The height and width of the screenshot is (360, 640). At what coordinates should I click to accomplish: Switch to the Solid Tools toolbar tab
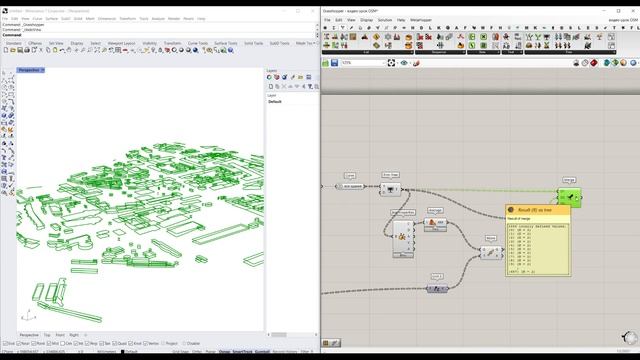pos(253,43)
